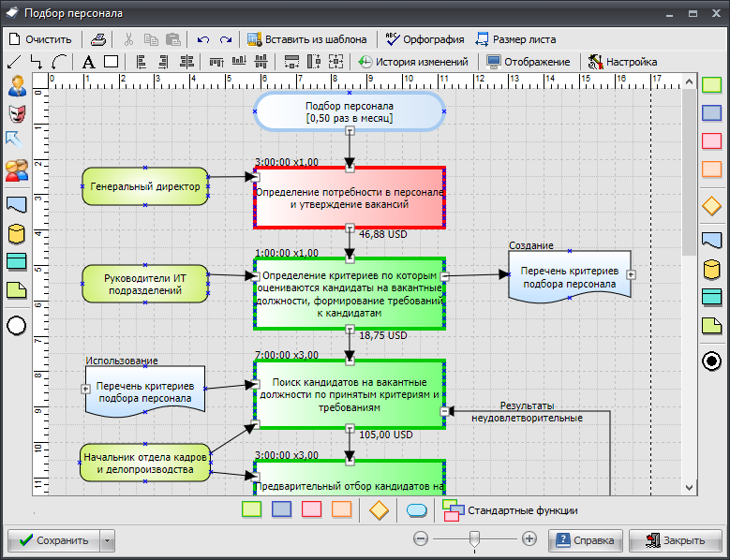
Task: Click the zoom slider handle
Action: [x=475, y=539]
